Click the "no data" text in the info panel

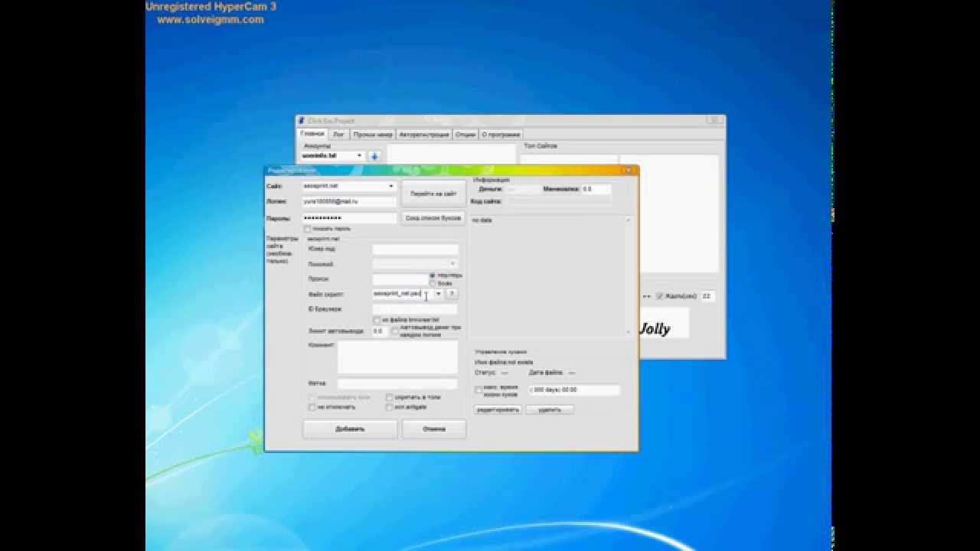(482, 220)
